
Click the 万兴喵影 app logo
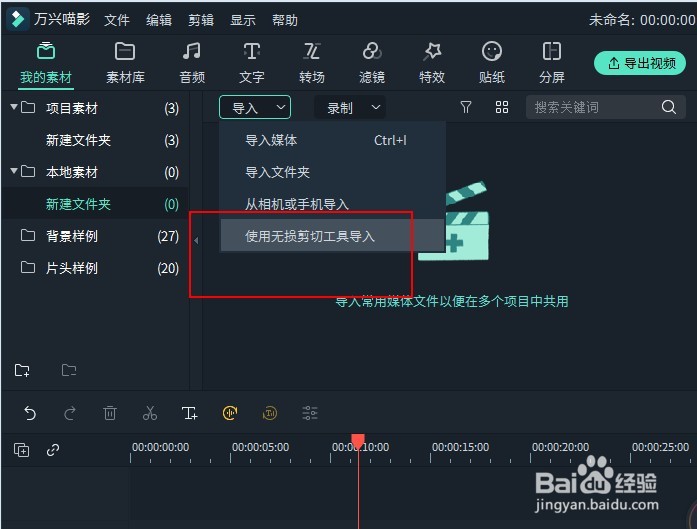coord(18,19)
